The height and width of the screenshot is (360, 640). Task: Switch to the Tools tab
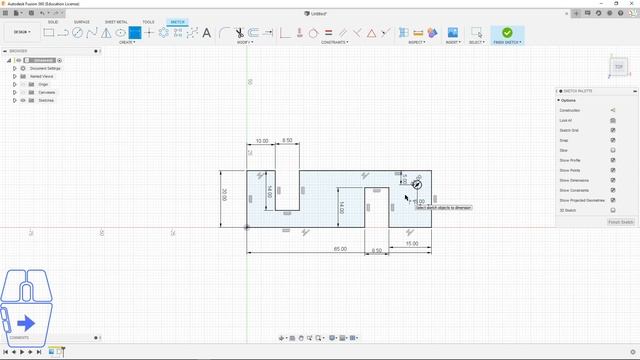coord(148,22)
